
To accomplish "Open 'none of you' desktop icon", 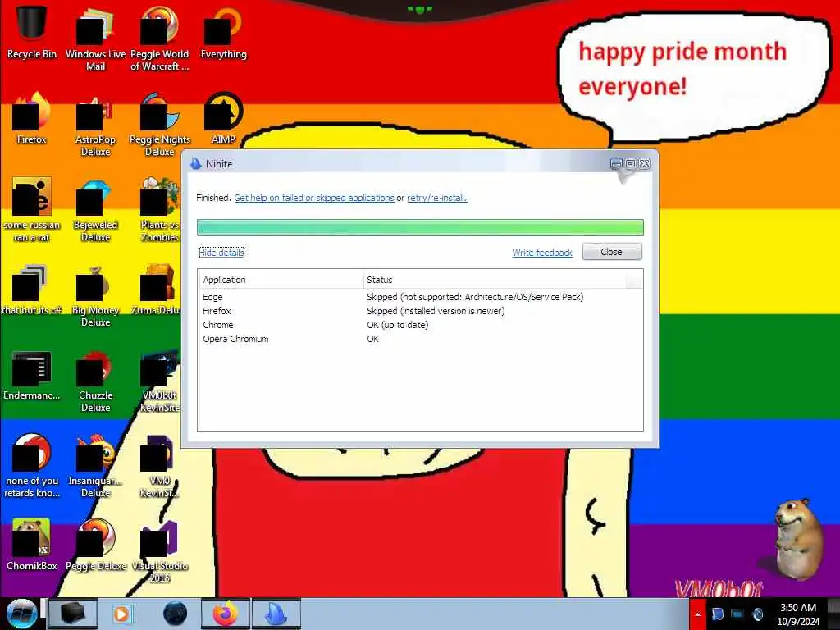I will 32,466.
